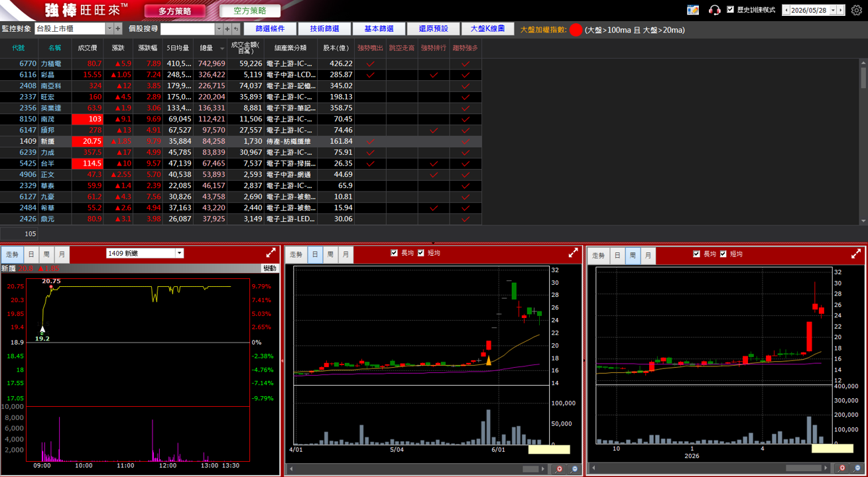This screenshot has width=868, height=477.
Task: Click the red headset support icon
Action: coord(714,10)
